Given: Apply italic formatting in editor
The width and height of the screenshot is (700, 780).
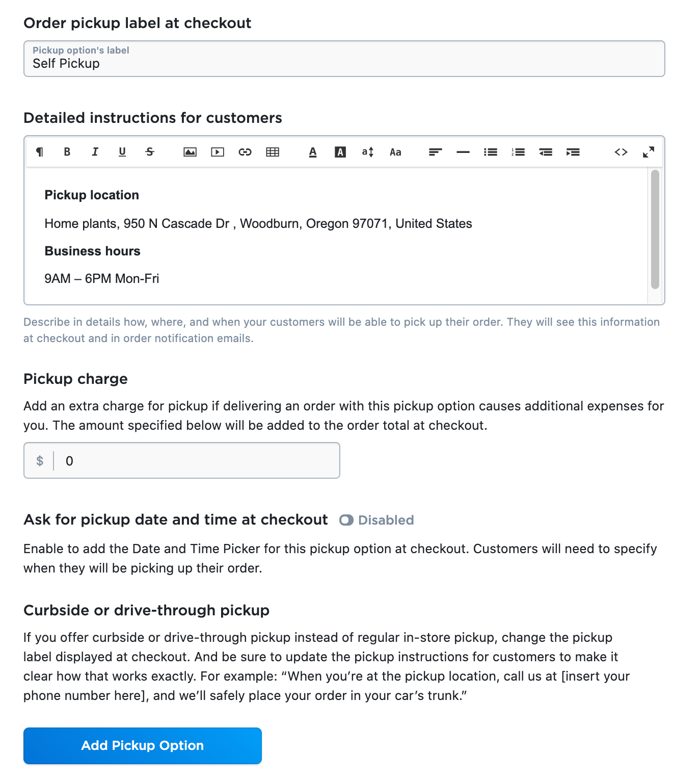Looking at the screenshot, I should pos(95,152).
